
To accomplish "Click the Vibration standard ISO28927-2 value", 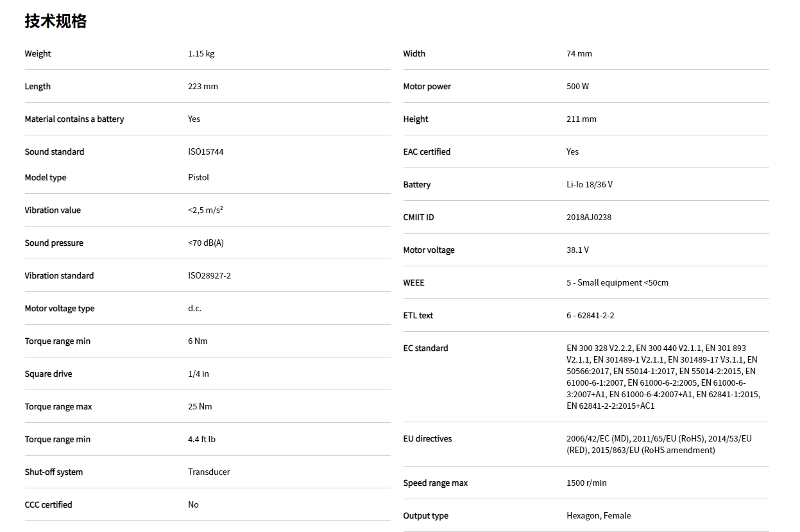I will [x=209, y=276].
